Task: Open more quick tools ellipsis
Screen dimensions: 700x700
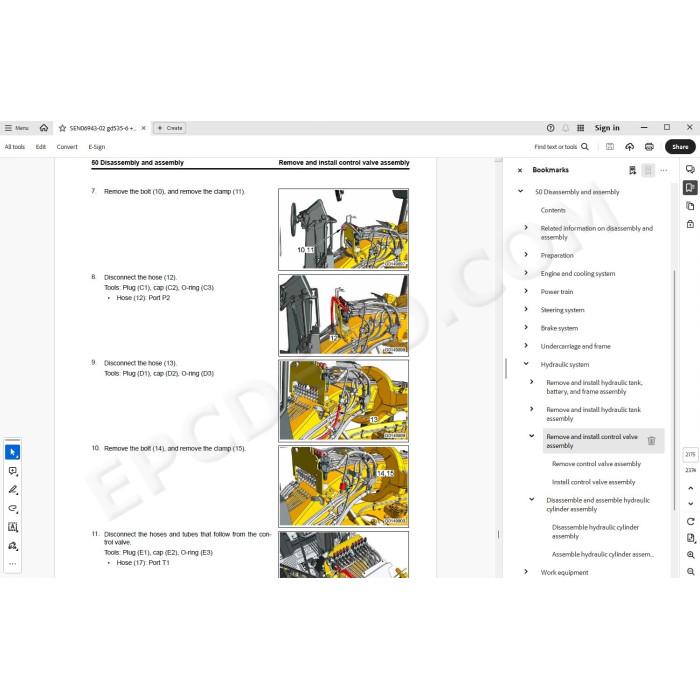Action: (12, 564)
